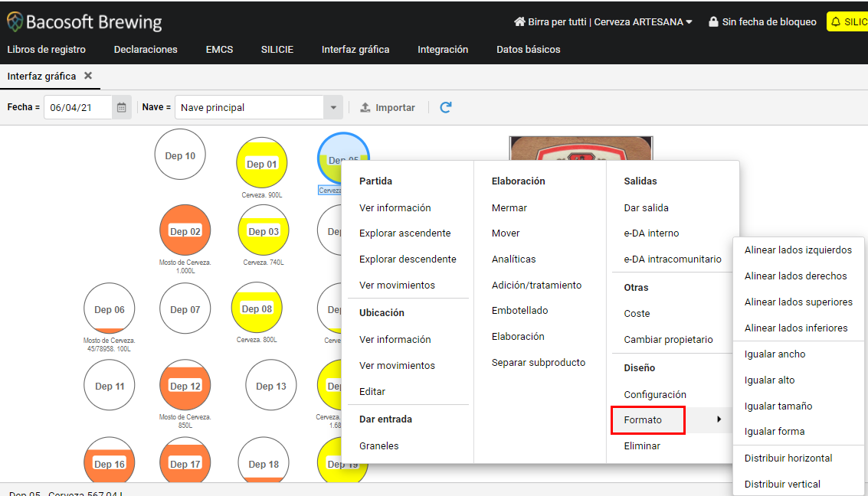The width and height of the screenshot is (868, 496).
Task: Open the EMCS menu
Action: click(x=219, y=49)
